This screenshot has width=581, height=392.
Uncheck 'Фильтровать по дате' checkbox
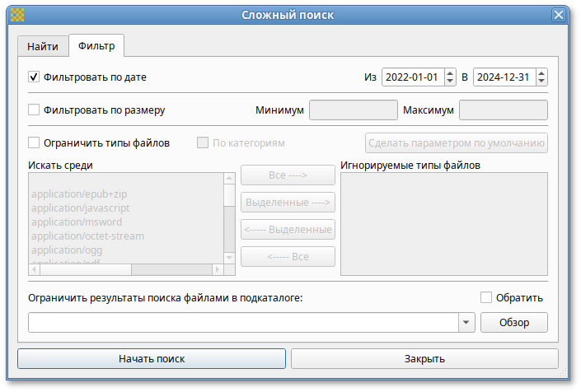[x=34, y=77]
